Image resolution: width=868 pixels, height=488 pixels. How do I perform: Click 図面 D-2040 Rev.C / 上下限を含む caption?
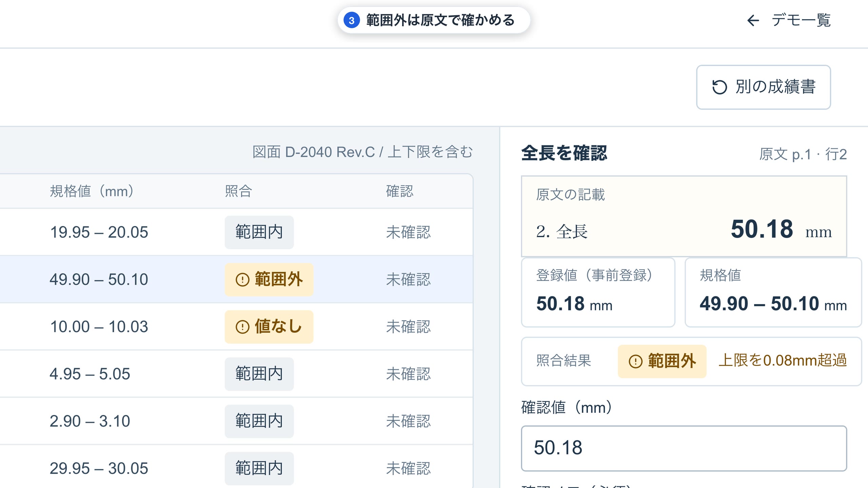click(x=362, y=152)
